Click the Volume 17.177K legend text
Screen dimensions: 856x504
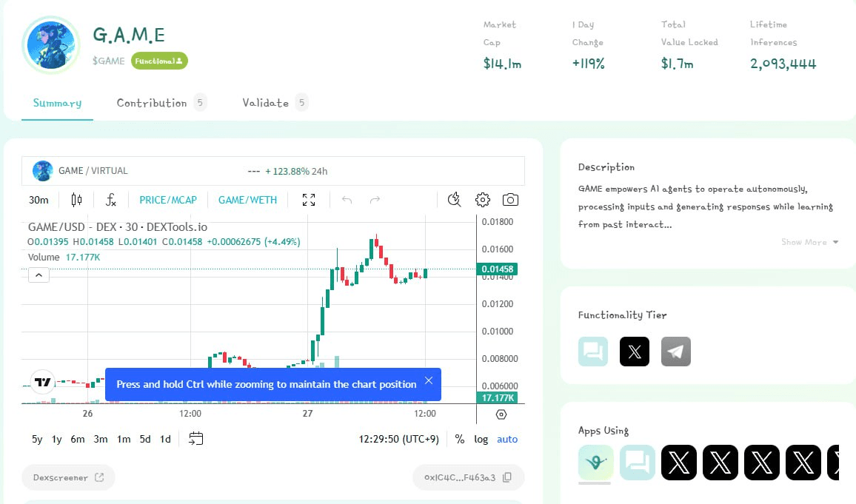[64, 257]
